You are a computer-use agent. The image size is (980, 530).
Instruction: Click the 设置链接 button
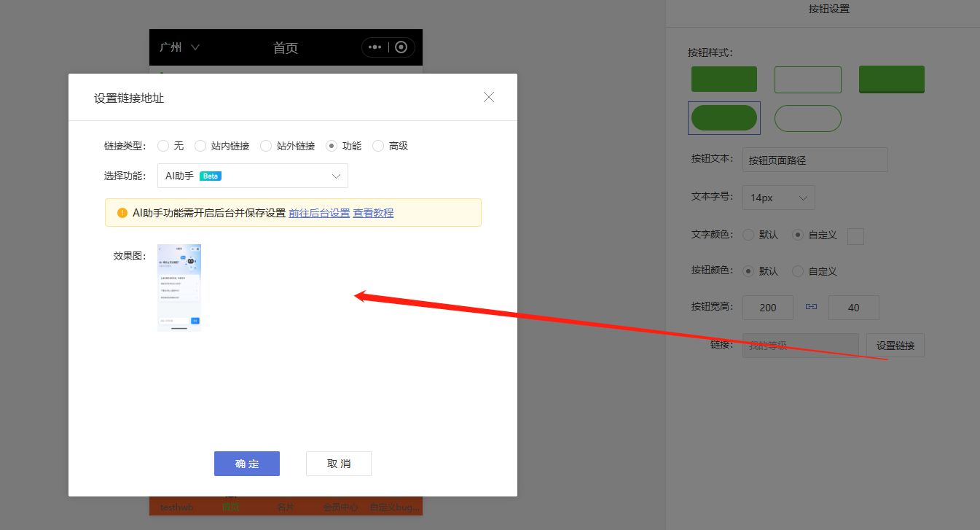click(895, 346)
